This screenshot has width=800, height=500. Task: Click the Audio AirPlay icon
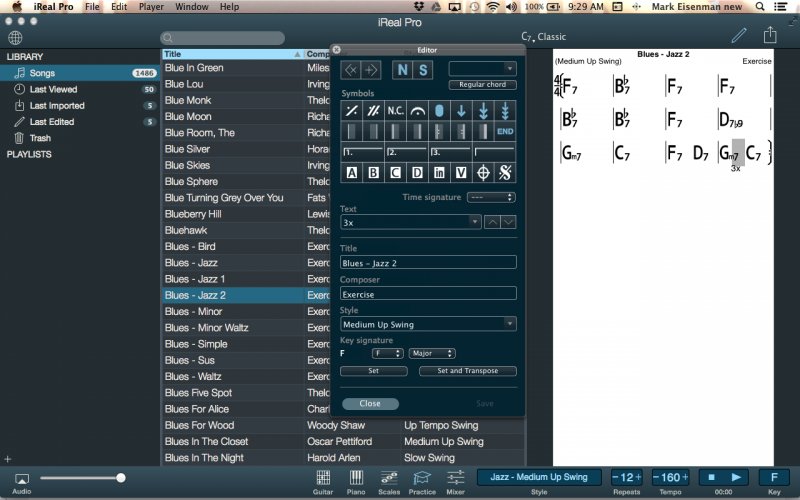point(22,483)
